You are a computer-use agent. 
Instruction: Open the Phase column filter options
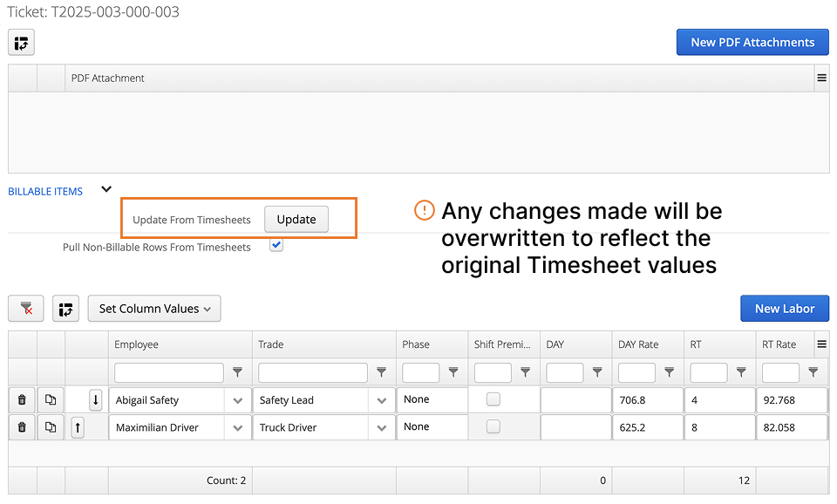[453, 372]
